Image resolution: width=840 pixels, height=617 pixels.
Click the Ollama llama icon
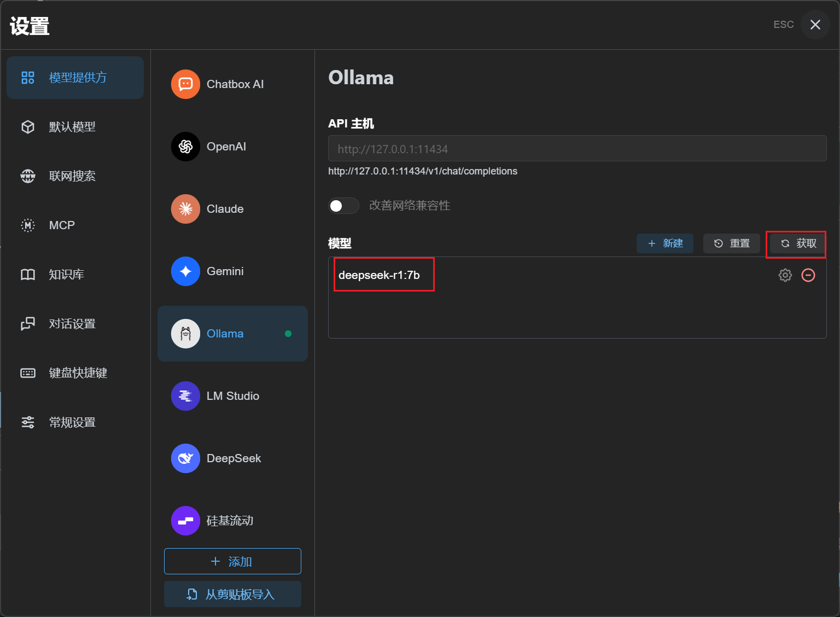(x=185, y=334)
